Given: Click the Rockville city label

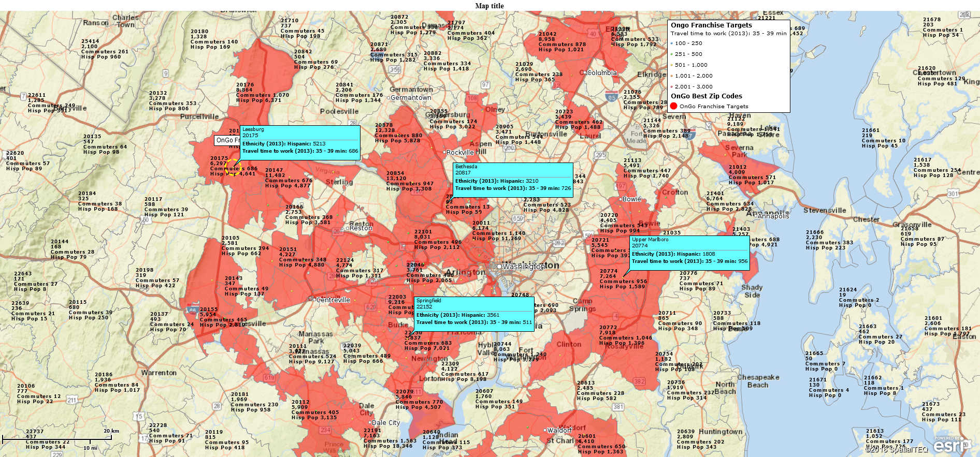Looking at the screenshot, I should click(x=460, y=153).
